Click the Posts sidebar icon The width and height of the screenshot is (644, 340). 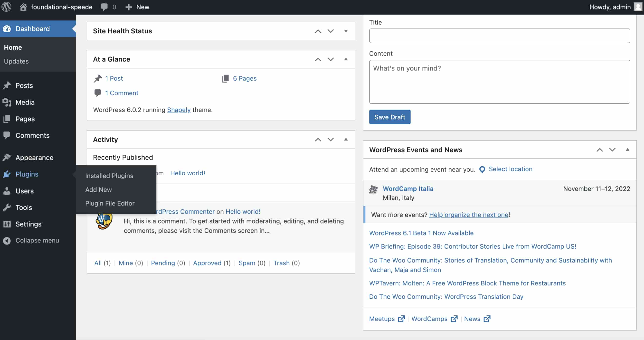click(9, 85)
